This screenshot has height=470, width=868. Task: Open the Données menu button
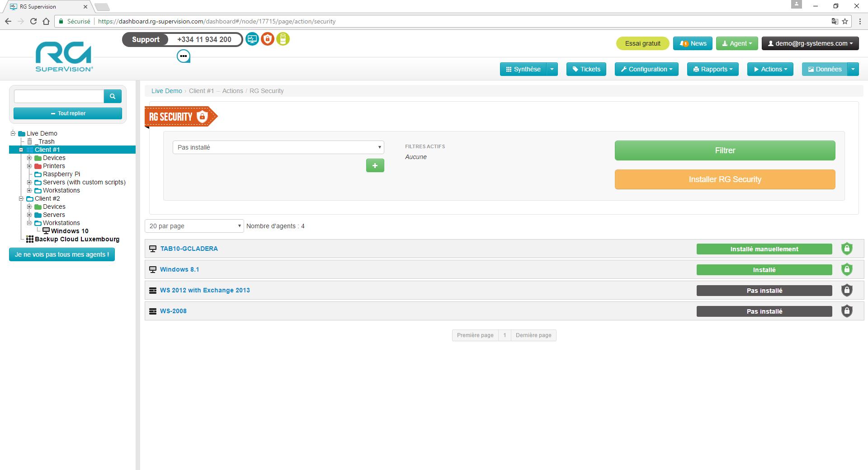[x=825, y=69]
